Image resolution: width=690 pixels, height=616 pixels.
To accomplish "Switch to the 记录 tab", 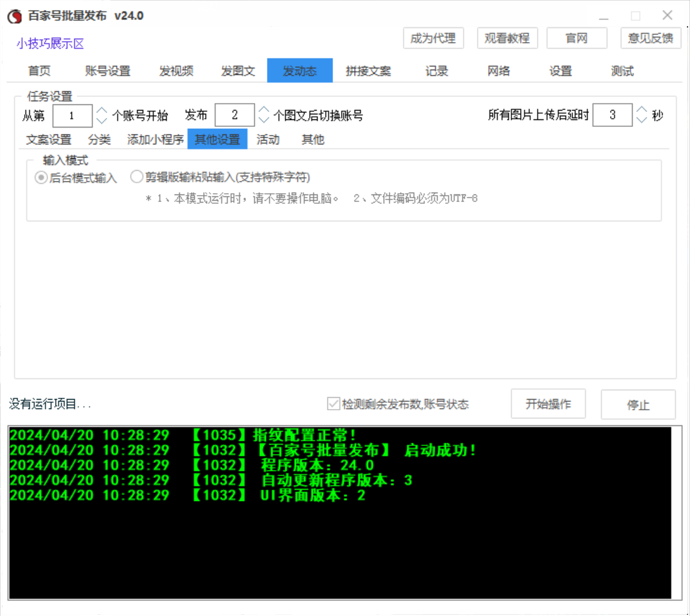I will [436, 71].
